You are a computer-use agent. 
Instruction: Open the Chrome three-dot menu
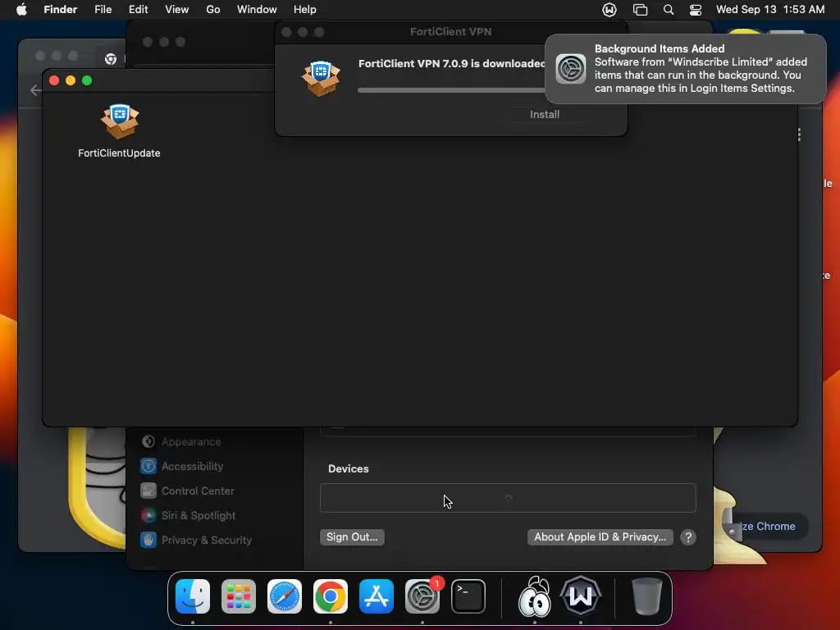click(799, 135)
